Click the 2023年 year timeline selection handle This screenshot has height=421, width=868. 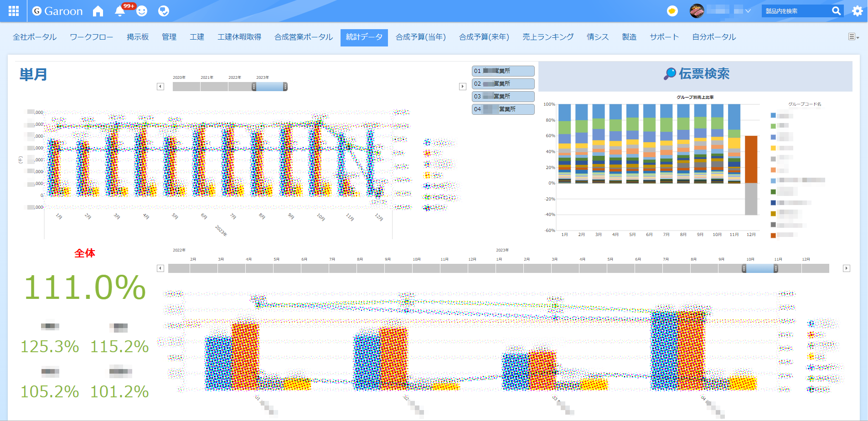(x=270, y=87)
